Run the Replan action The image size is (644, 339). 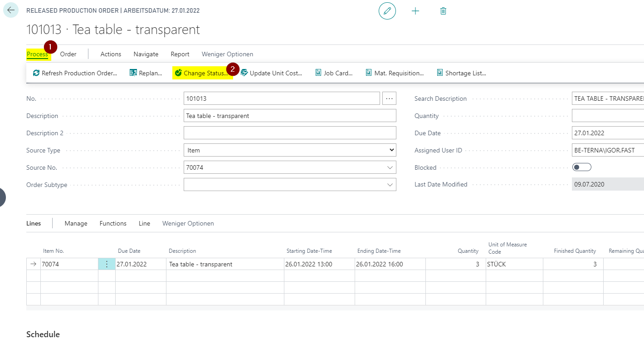146,73
